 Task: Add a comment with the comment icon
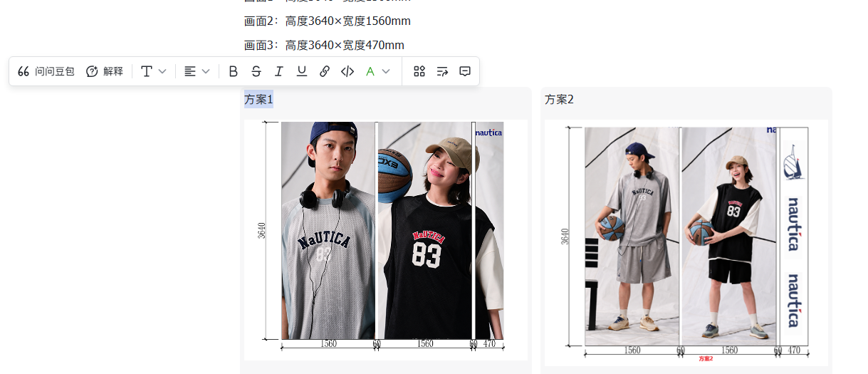coord(465,71)
